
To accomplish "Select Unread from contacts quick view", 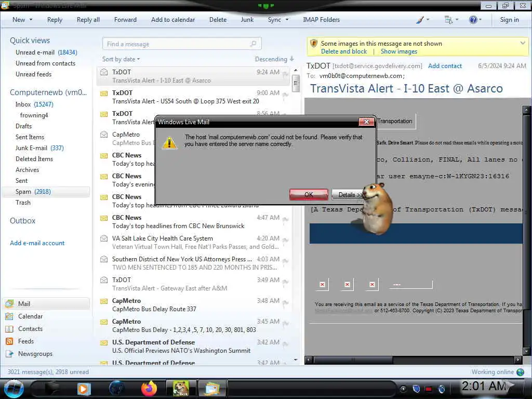I will coord(46,63).
